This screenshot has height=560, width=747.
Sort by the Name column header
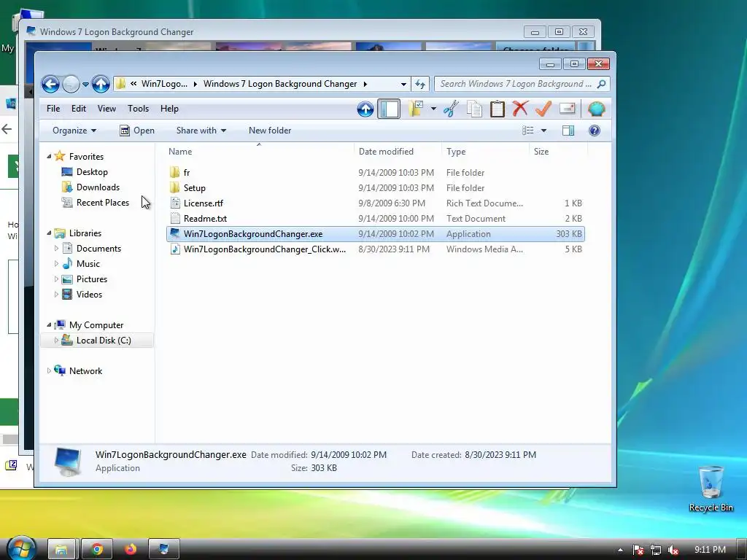tap(259, 152)
